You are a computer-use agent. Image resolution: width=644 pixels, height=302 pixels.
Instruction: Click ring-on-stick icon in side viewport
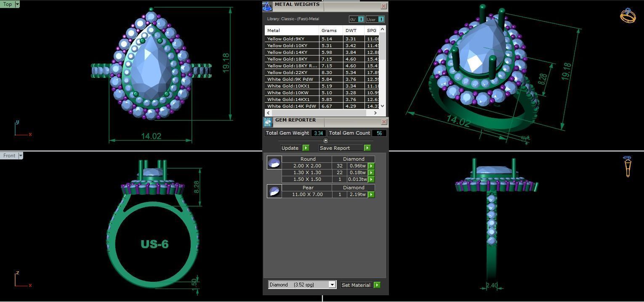[627, 167]
